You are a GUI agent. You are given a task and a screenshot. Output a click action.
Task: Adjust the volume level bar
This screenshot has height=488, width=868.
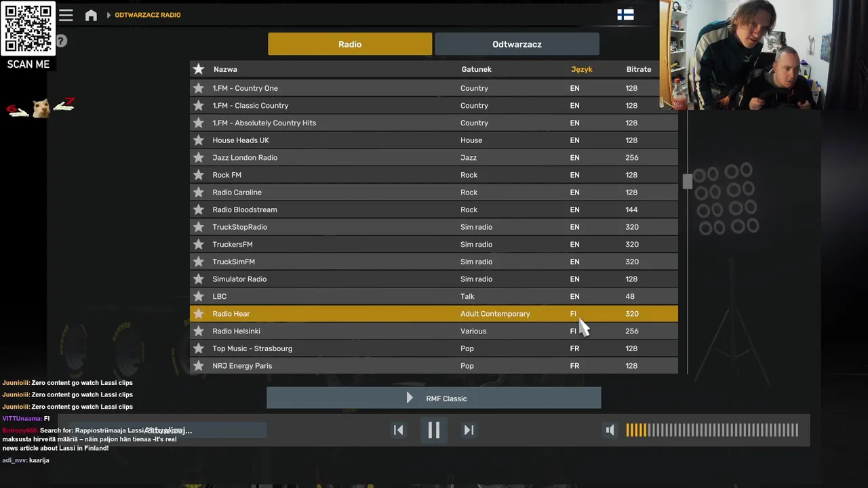(712, 430)
